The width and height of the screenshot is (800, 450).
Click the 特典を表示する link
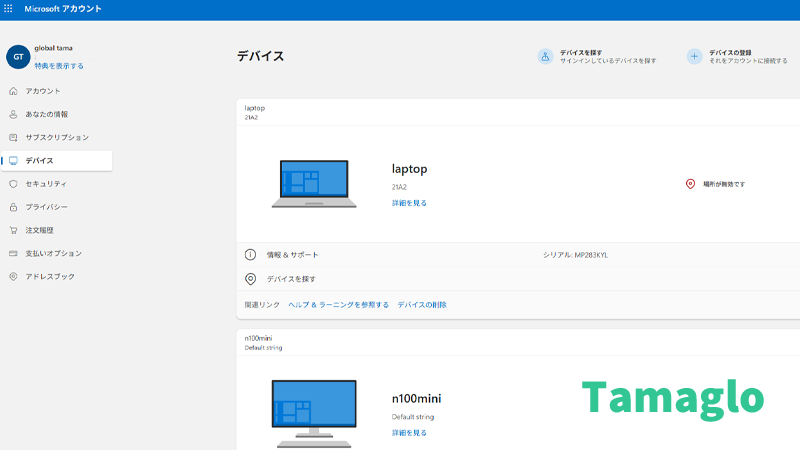pos(59,66)
